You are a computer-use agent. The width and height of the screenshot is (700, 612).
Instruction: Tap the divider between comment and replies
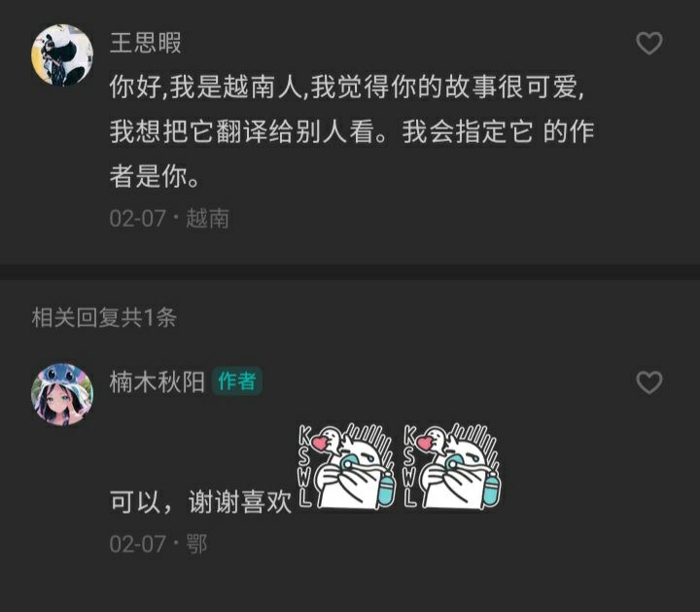point(350,272)
